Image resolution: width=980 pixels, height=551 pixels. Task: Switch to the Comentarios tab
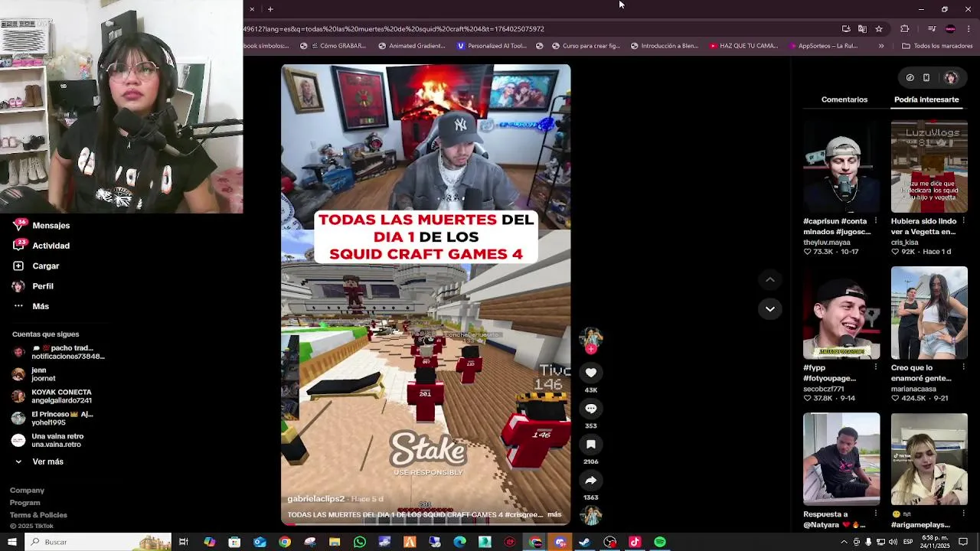click(x=844, y=99)
